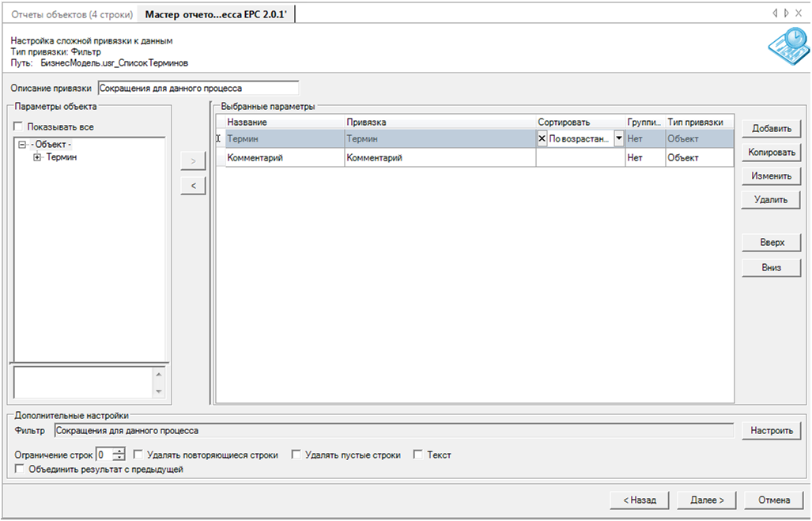Enable the 'Показывать все' checkbox
Image resolution: width=812 pixels, height=521 pixels.
[x=19, y=126]
